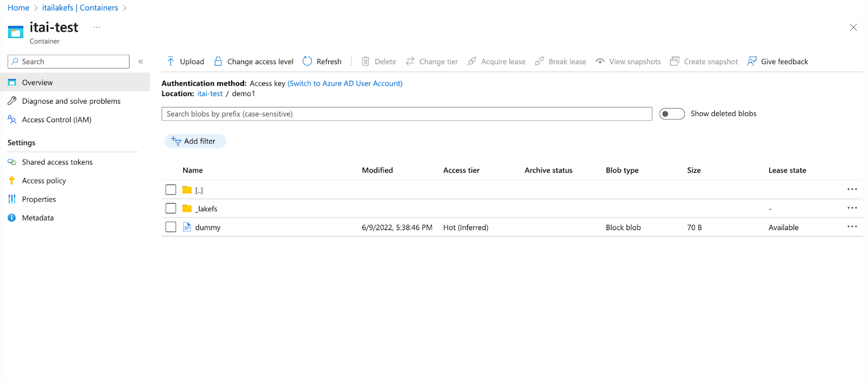This screenshot has width=868, height=381.
Task: Click the Give feedback label
Action: (x=784, y=62)
